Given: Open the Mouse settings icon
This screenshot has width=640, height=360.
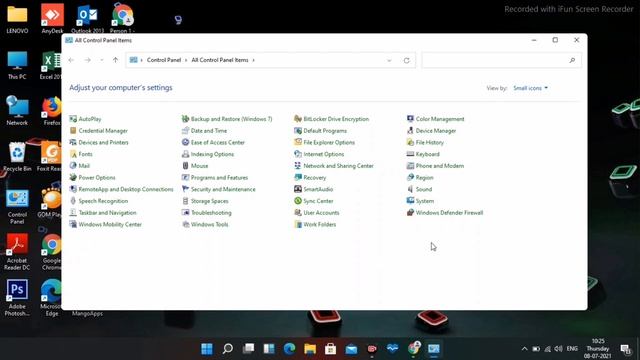Looking at the screenshot, I should click(185, 166).
